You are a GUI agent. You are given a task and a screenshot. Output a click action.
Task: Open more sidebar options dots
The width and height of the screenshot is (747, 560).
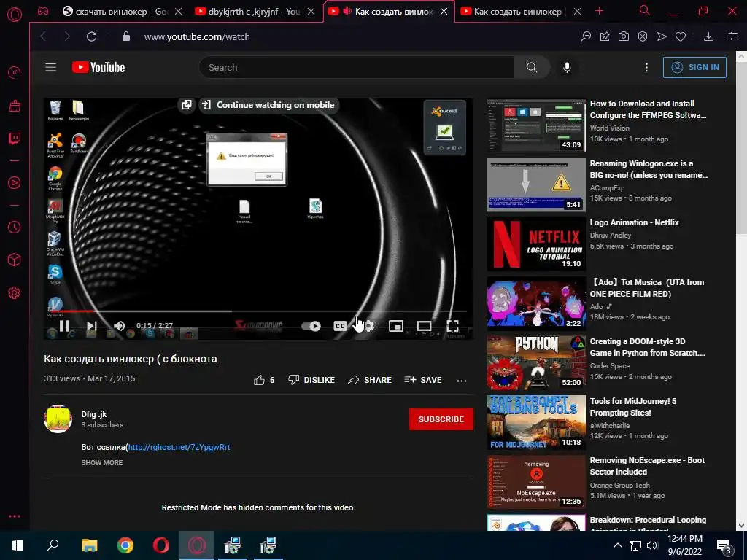click(15, 516)
